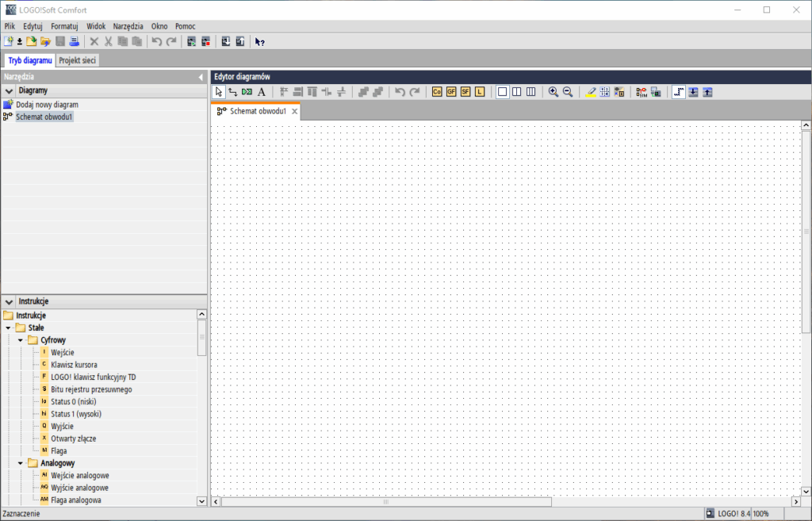The image size is (812, 521).
Task: Split editor into three windows
Action: pyautogui.click(x=531, y=92)
